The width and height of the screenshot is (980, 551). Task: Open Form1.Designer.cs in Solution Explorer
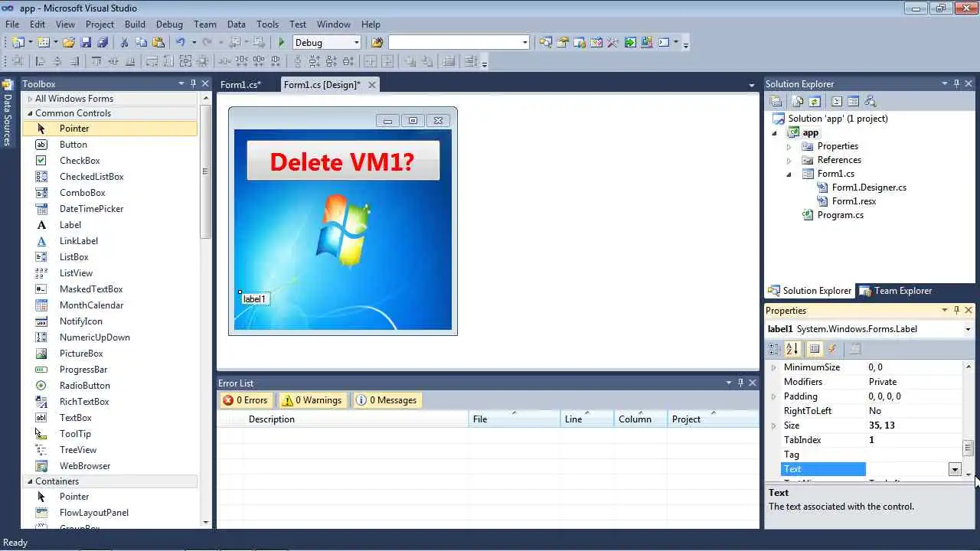point(869,187)
